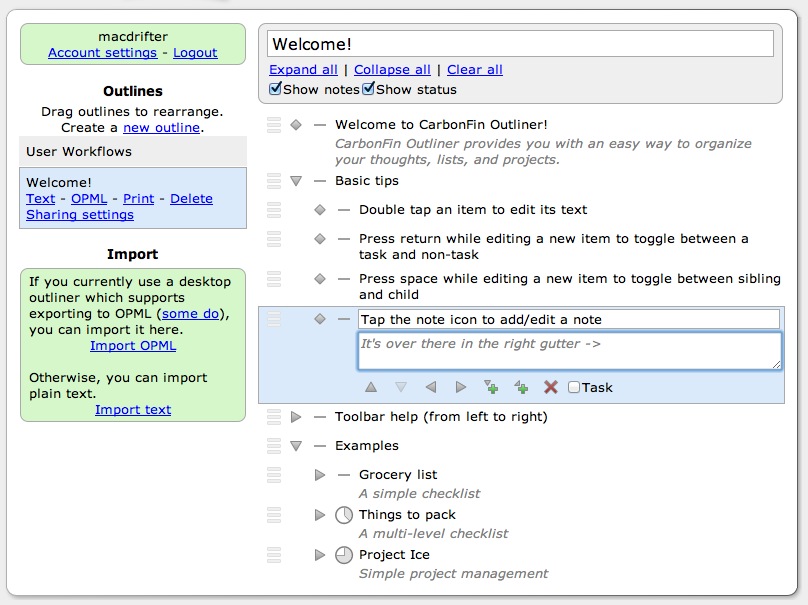808x605 pixels.
Task: Select the 'Things to pack' item text
Action: (407, 514)
